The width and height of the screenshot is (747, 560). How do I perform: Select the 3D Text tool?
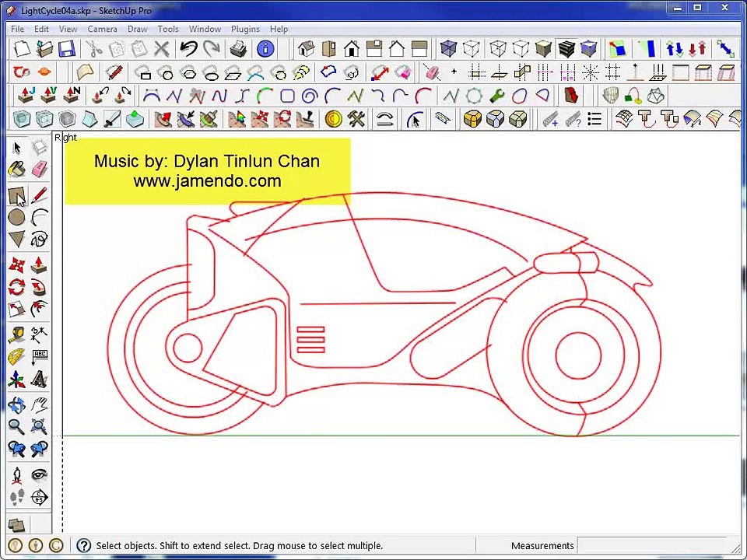pyautogui.click(x=40, y=380)
